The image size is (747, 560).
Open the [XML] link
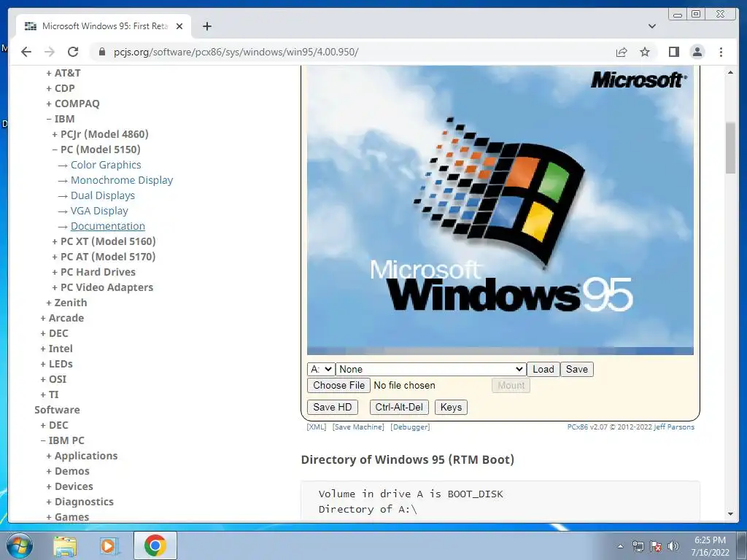click(x=317, y=427)
